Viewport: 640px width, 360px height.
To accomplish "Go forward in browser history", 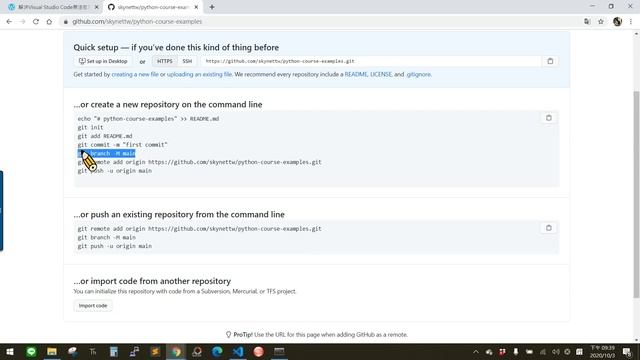I will point(22,22).
